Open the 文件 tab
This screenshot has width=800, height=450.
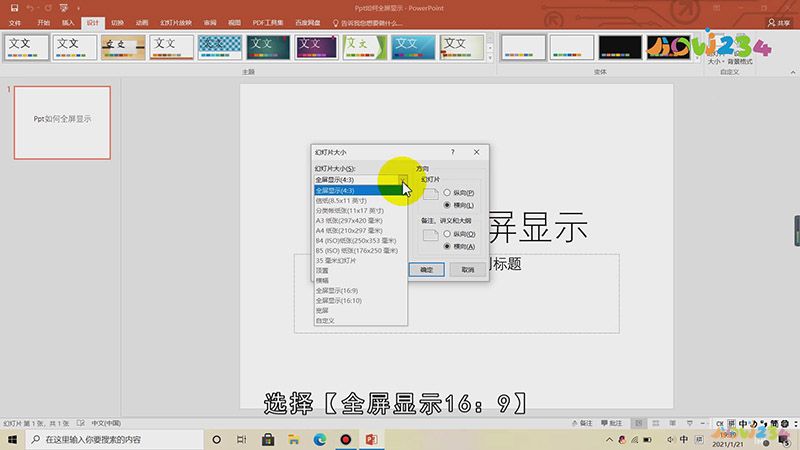(15, 23)
